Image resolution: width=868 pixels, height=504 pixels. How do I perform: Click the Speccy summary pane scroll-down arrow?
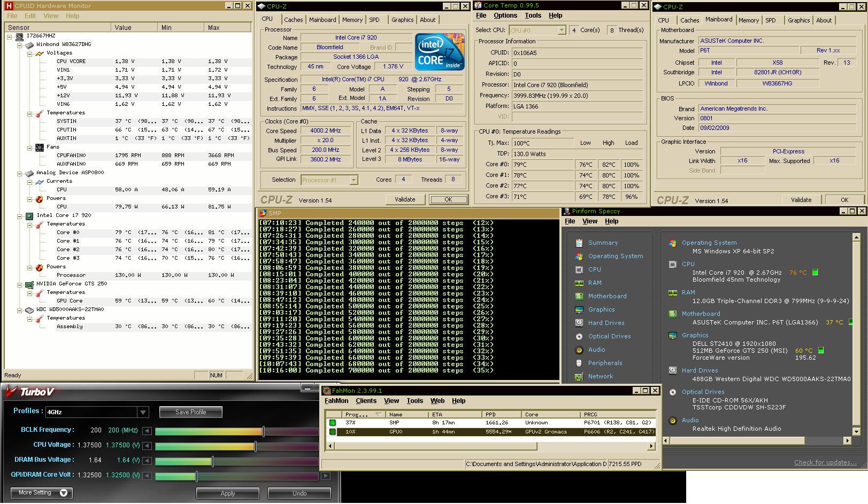point(856,433)
